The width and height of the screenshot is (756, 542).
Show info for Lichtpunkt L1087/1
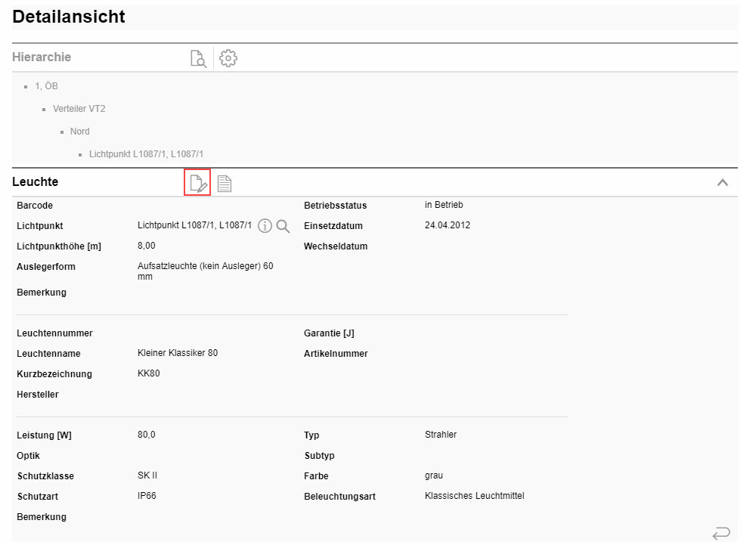click(265, 226)
